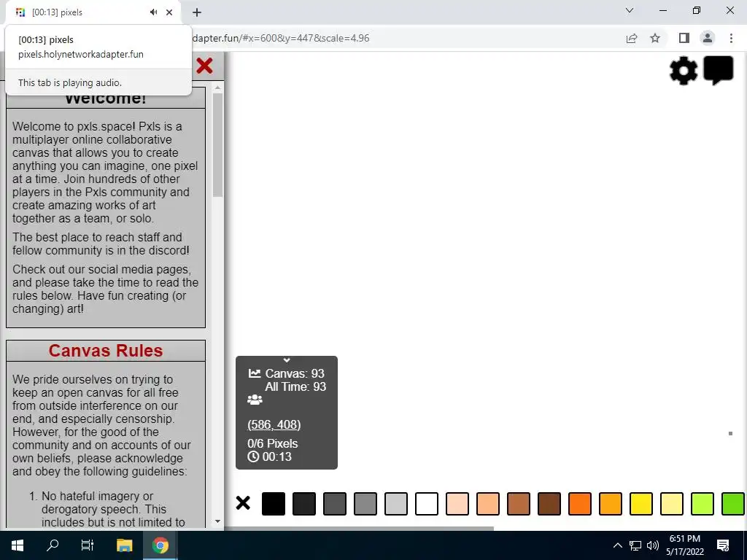The width and height of the screenshot is (747, 560).
Task: Click the info panel scroll down arrow
Action: [217, 521]
